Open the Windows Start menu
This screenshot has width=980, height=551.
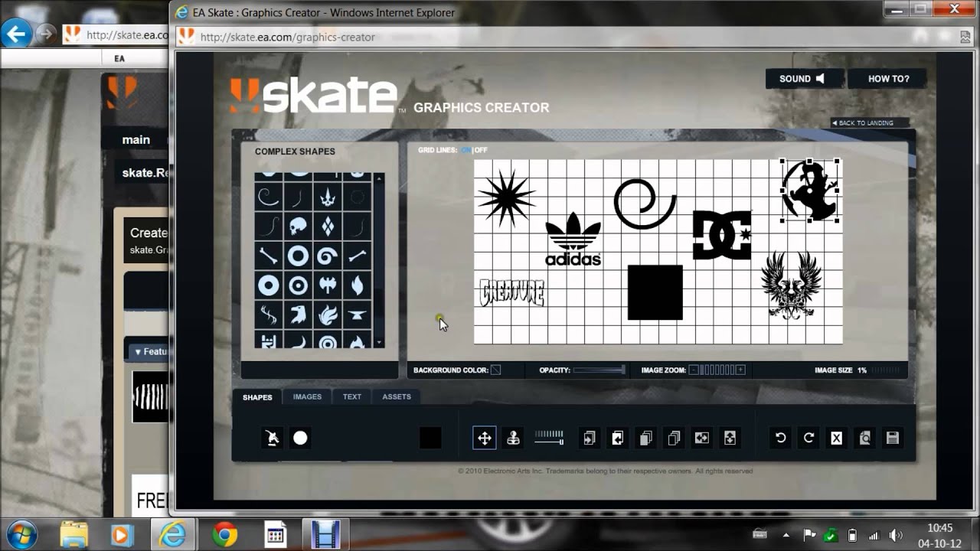click(x=21, y=534)
